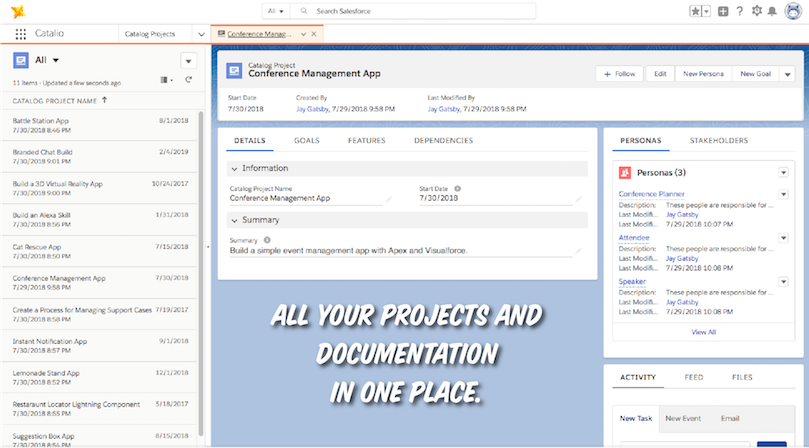Edit Summary field pencil icon
Image resolution: width=809 pixels, height=448 pixels.
coord(578,251)
